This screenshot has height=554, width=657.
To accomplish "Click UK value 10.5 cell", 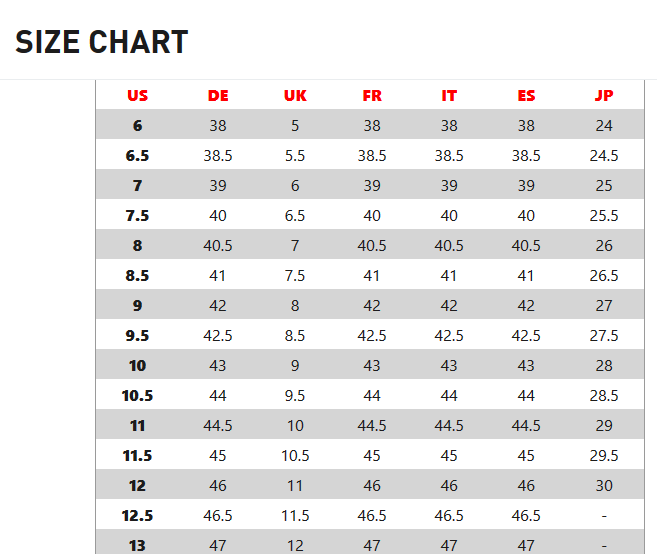I will (x=295, y=456).
